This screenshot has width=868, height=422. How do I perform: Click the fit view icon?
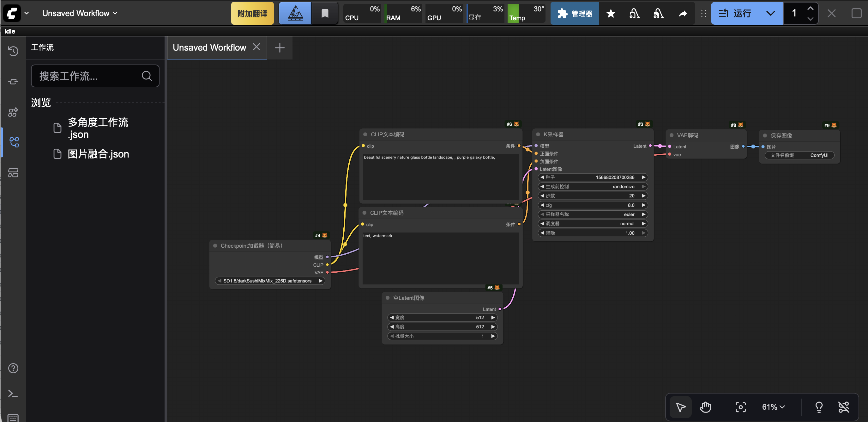pos(740,407)
